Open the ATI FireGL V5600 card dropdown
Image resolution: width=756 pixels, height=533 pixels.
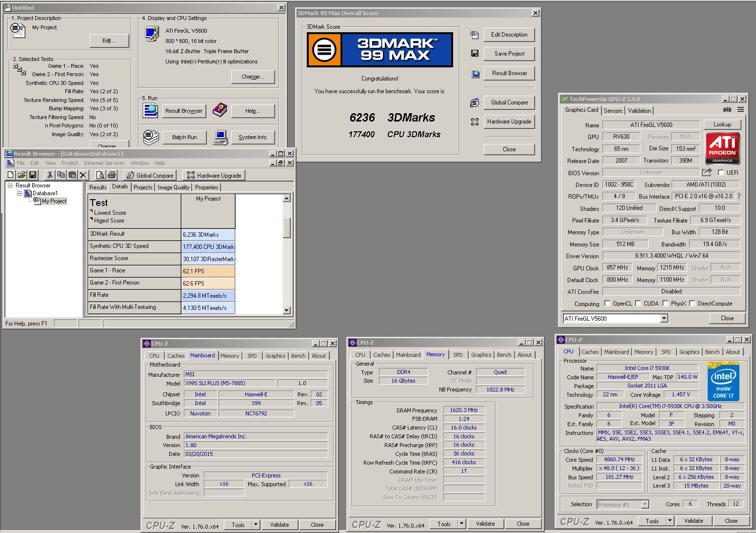664,318
